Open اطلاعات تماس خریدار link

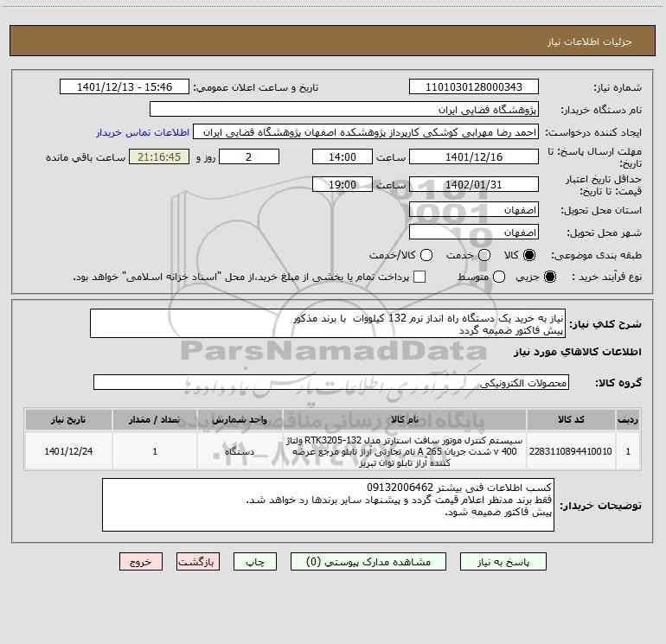[x=143, y=132]
